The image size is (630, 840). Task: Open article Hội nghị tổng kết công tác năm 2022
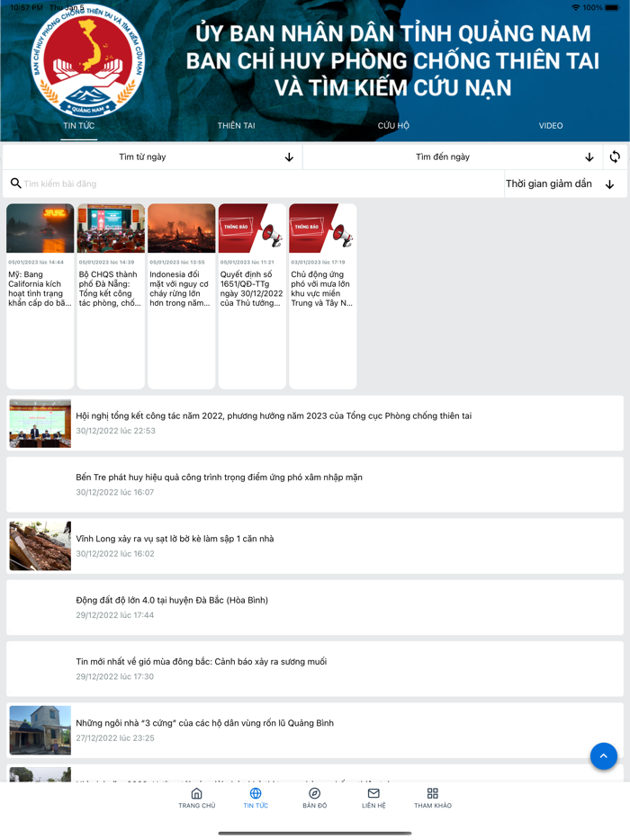(x=315, y=424)
